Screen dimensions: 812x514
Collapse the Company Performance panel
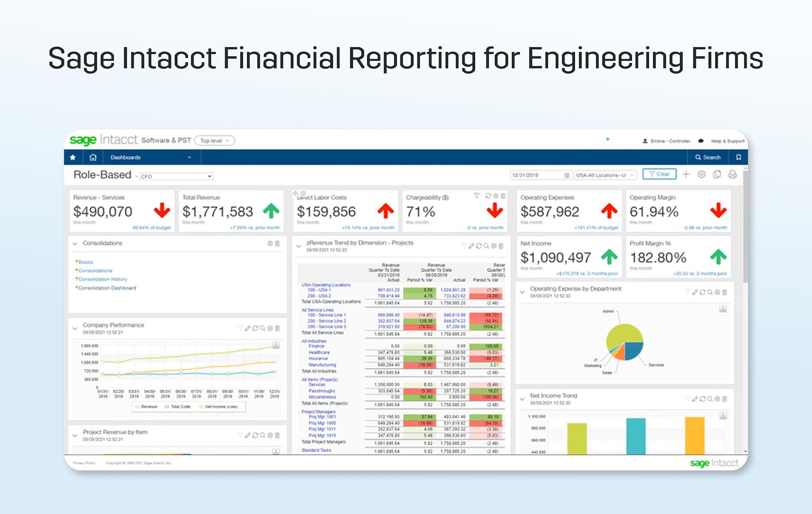pos(75,328)
